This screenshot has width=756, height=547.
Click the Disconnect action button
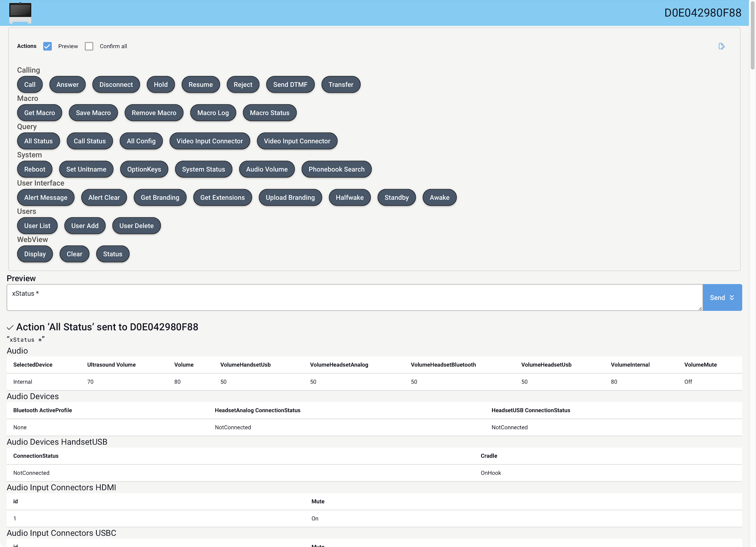point(116,84)
